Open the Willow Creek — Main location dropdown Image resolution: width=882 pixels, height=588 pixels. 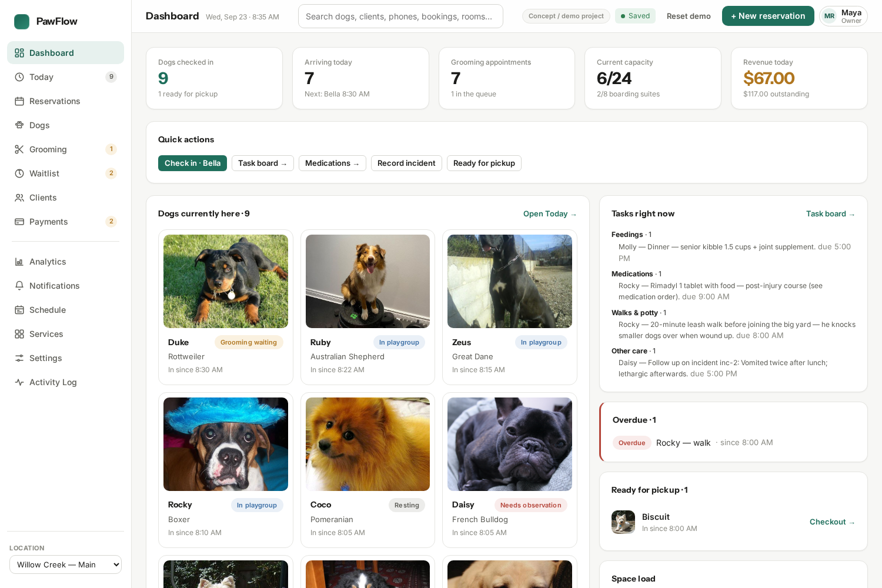coord(65,564)
